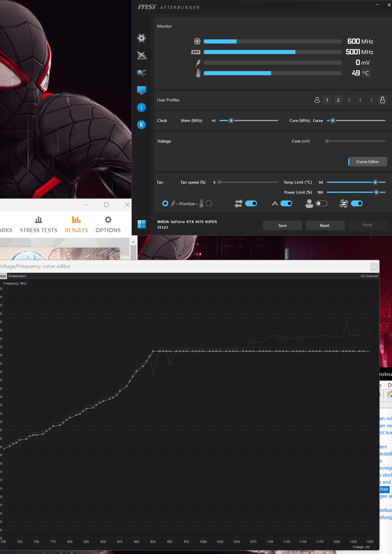Screen dimensions: 392x554
Task: Select user profile 2
Action: click(x=338, y=100)
